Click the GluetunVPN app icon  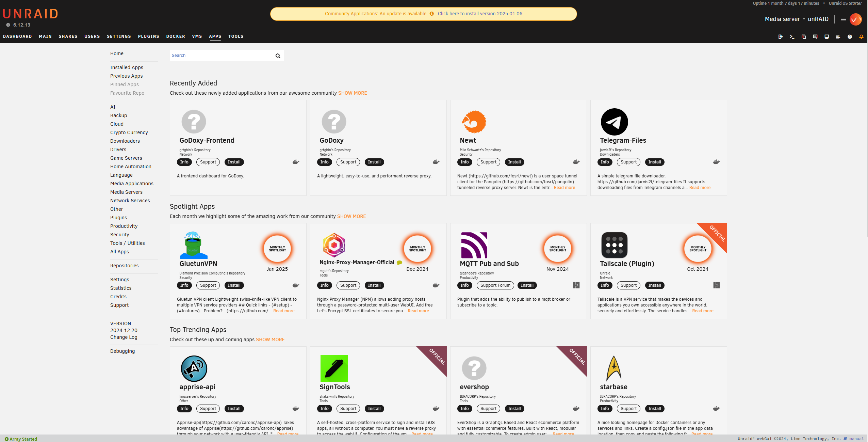(194, 245)
